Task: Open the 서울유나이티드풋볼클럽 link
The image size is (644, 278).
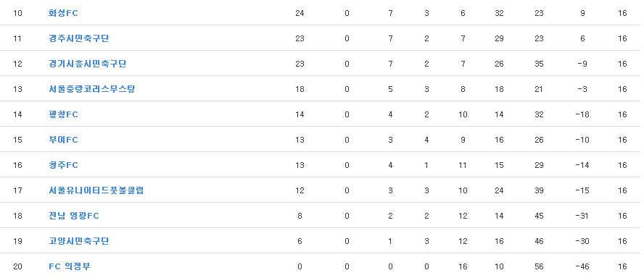Action: coord(96,190)
